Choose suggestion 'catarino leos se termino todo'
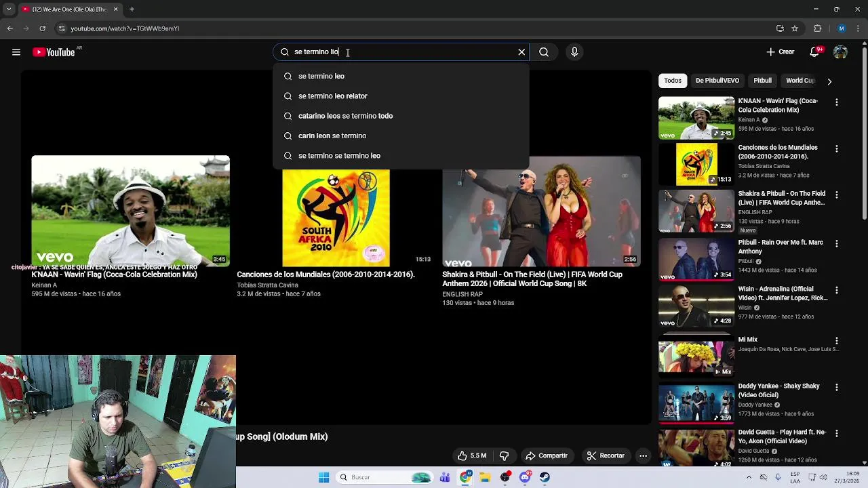868x488 pixels. pyautogui.click(x=401, y=116)
